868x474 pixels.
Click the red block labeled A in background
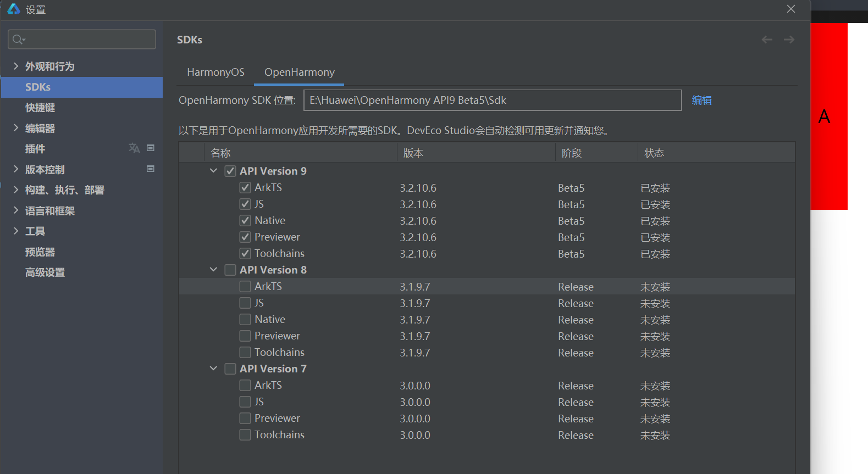coord(829,116)
